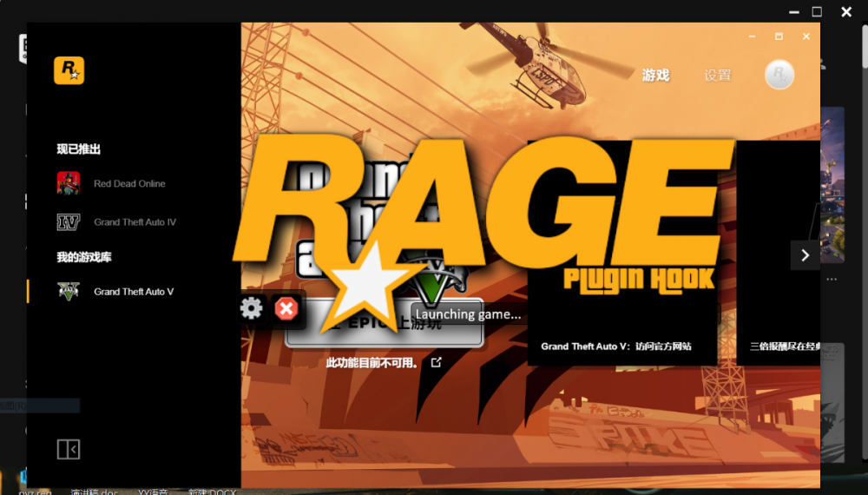Screen dimensions: 868x495
Task: Minimize the Rockstar launcher window
Action: [753, 36]
